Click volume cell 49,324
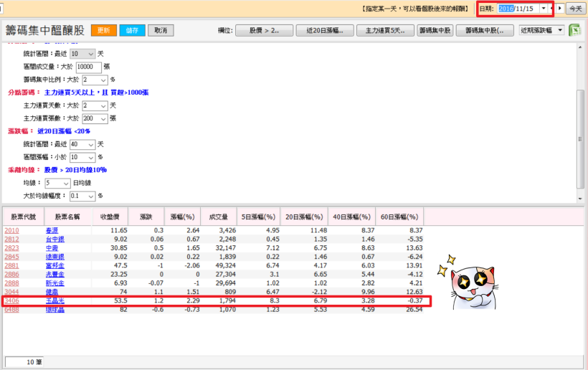The image size is (588, 370). click(x=226, y=265)
